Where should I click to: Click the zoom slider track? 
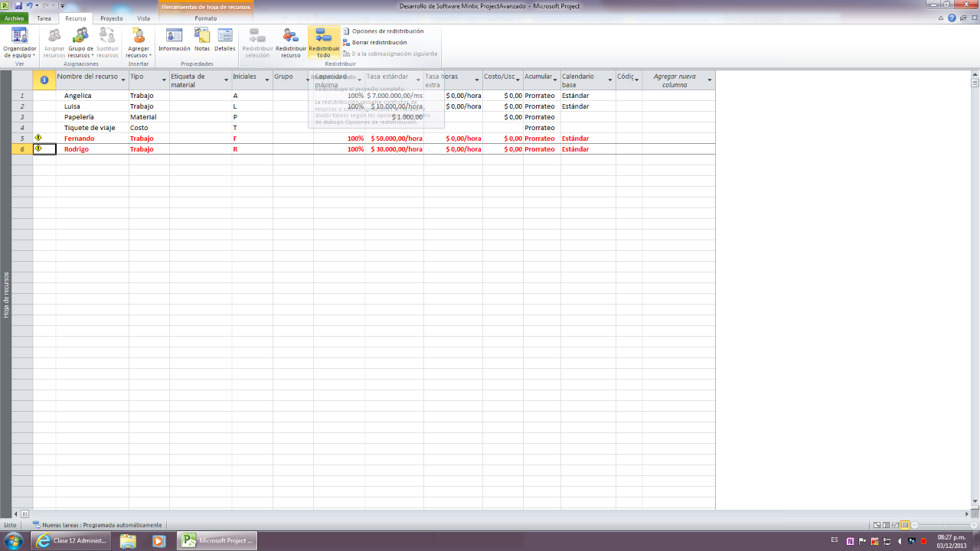pos(944,525)
